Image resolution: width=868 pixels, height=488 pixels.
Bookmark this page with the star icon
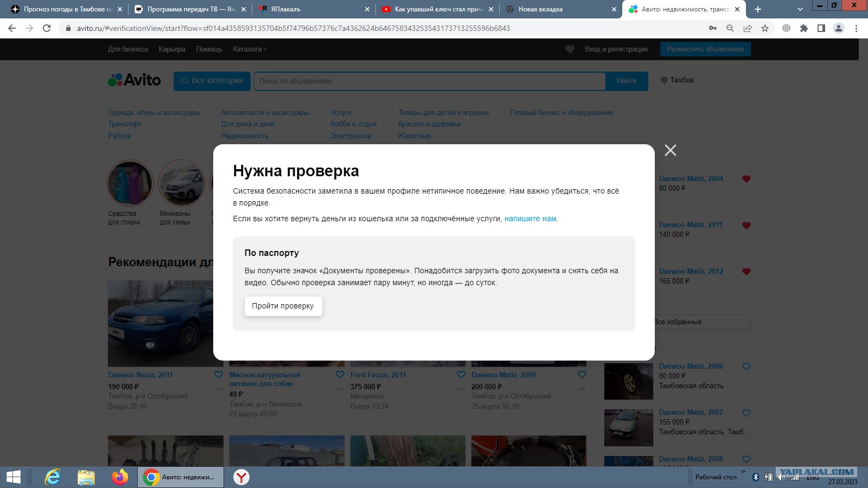point(765,28)
